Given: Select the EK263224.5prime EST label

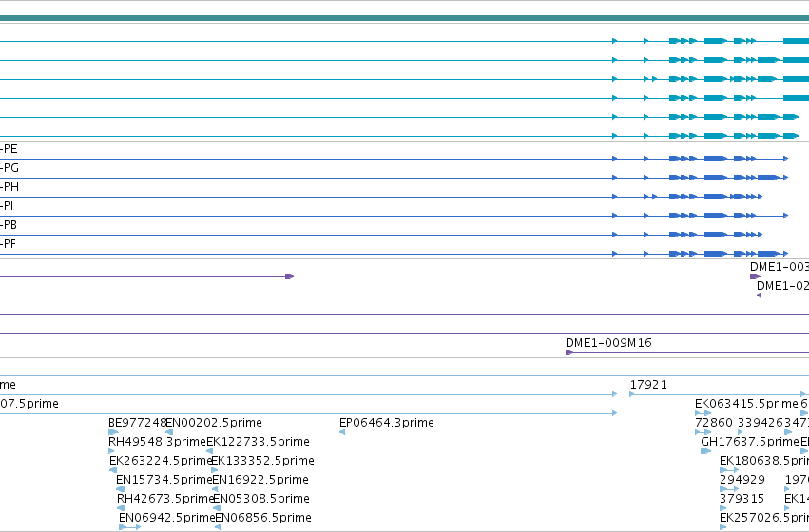Looking at the screenshot, I should coord(161,461).
